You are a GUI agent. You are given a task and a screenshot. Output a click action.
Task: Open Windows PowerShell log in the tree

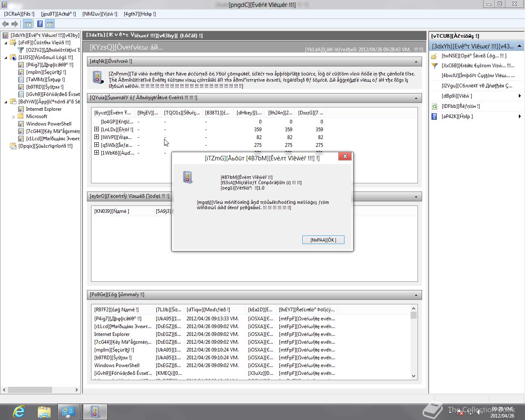point(49,124)
